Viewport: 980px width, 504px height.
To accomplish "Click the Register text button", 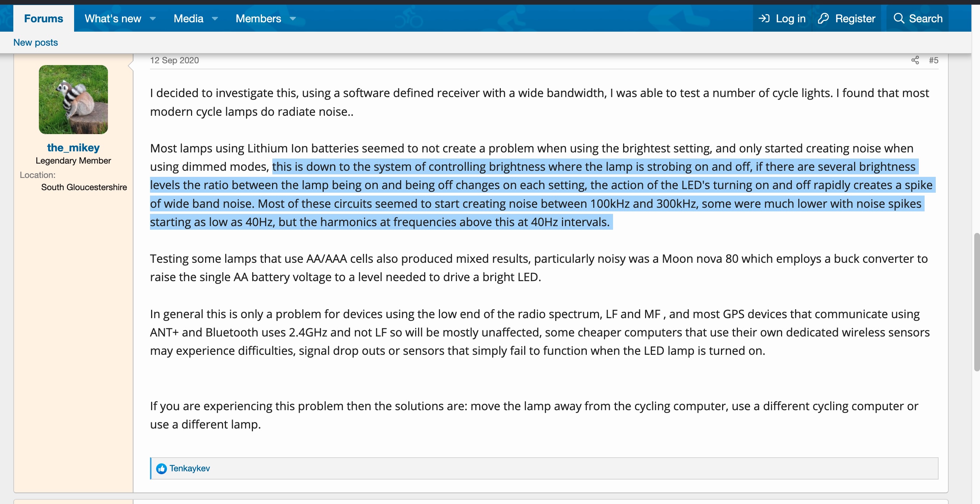I will tap(855, 18).
